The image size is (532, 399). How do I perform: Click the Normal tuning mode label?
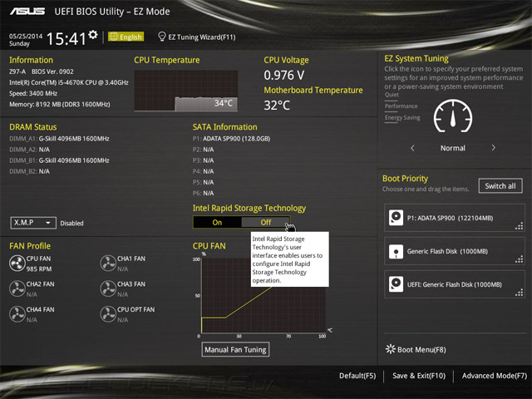tap(453, 148)
